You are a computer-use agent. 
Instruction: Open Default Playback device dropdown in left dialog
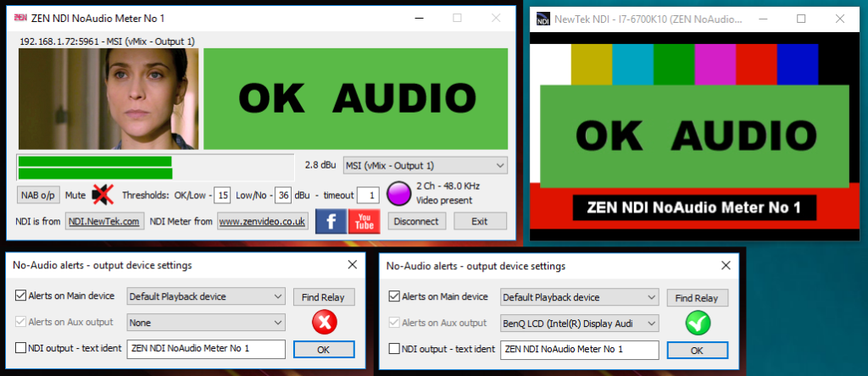coord(206,296)
